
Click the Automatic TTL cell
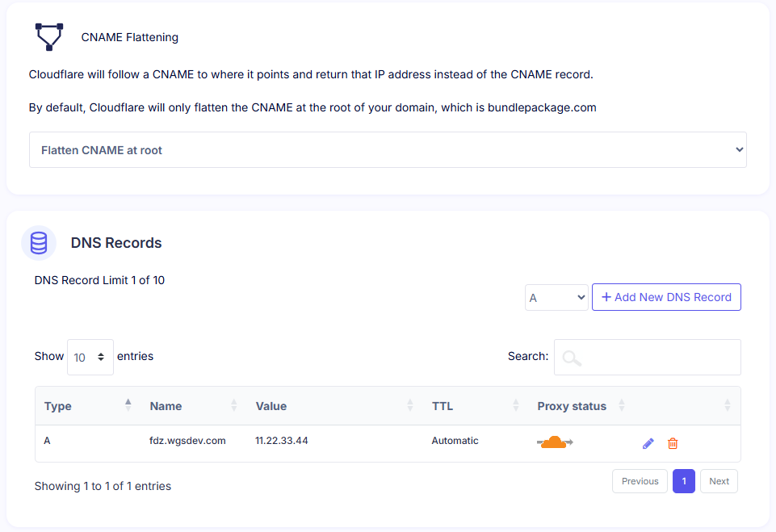coord(455,441)
